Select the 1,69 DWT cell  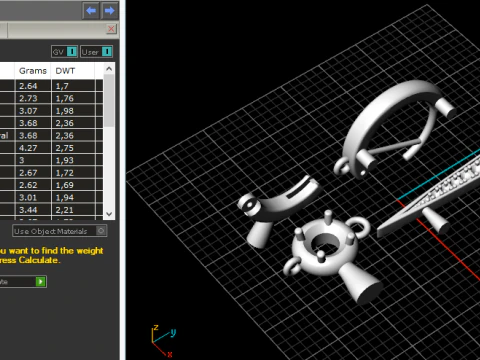point(73,185)
